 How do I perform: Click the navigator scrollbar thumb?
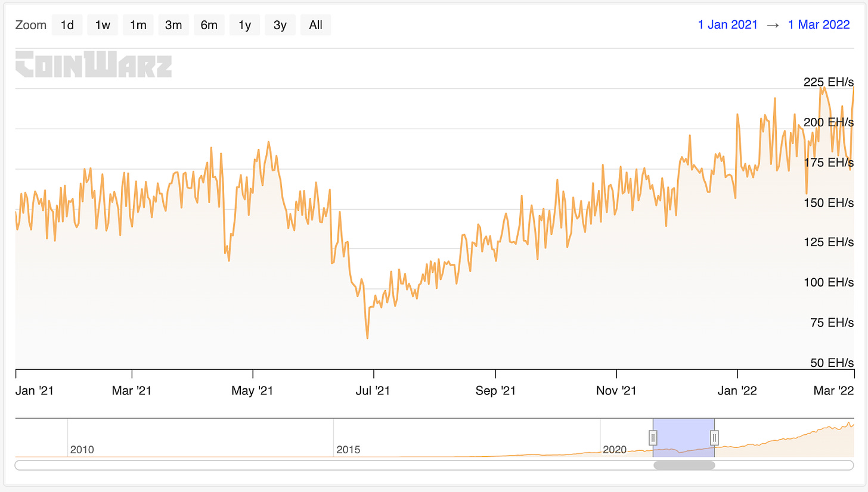point(684,465)
